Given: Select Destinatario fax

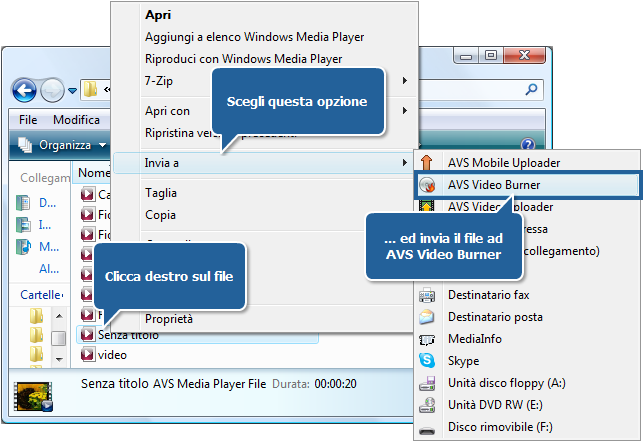Looking at the screenshot, I should point(488,295).
